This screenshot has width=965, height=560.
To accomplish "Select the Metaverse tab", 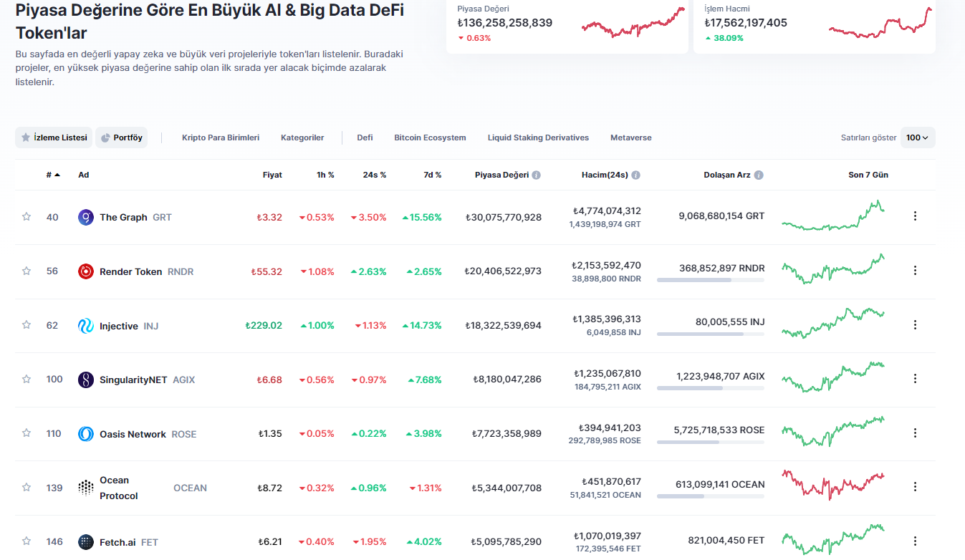I will pyautogui.click(x=631, y=137).
